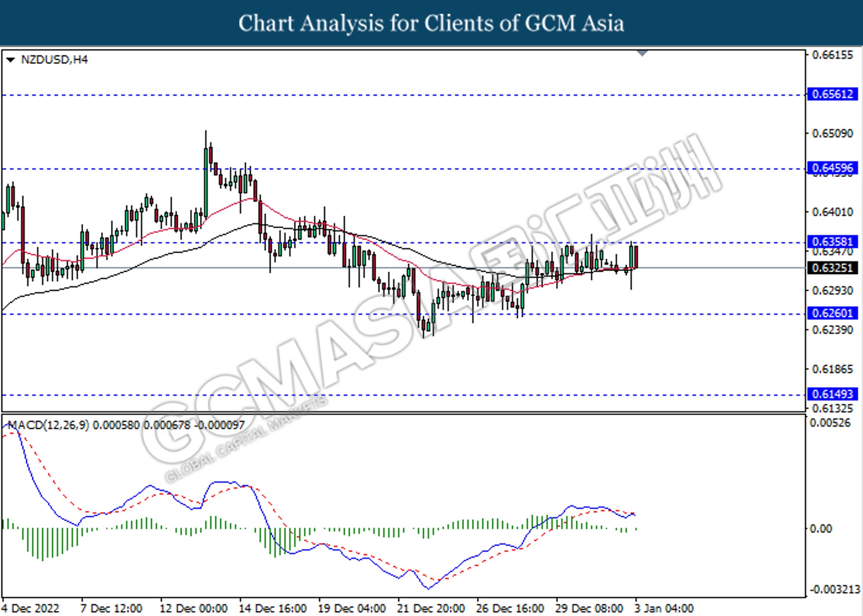The height and width of the screenshot is (616, 863).
Task: Click the MACD scale value 0.00
Action: pyautogui.click(x=820, y=529)
